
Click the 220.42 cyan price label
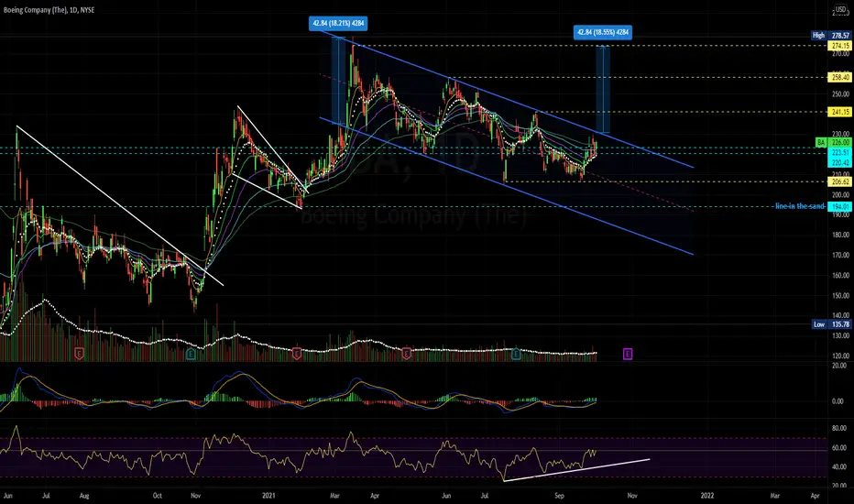point(839,162)
